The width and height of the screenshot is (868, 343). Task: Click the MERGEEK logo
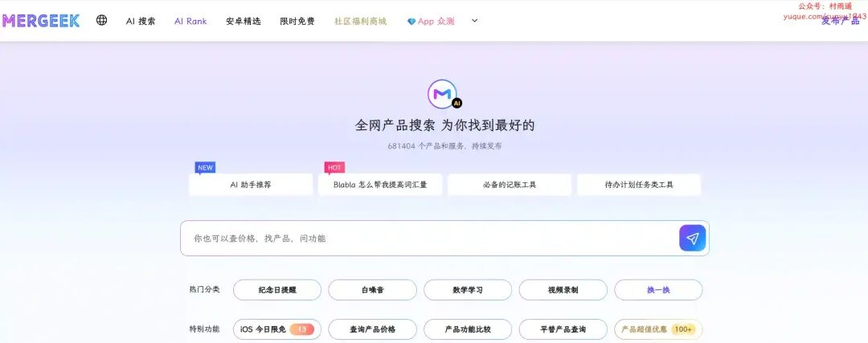point(41,21)
